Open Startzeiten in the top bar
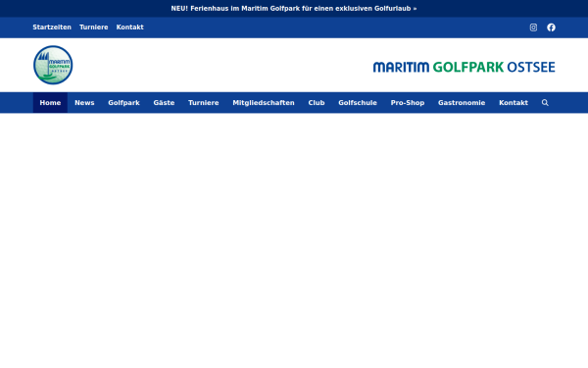The image size is (588, 368). pos(52,27)
